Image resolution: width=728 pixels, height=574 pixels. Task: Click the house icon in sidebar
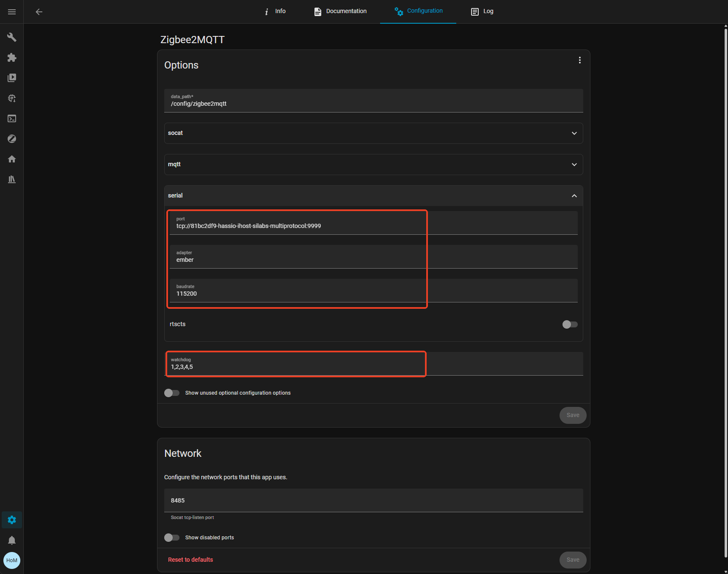coord(12,159)
